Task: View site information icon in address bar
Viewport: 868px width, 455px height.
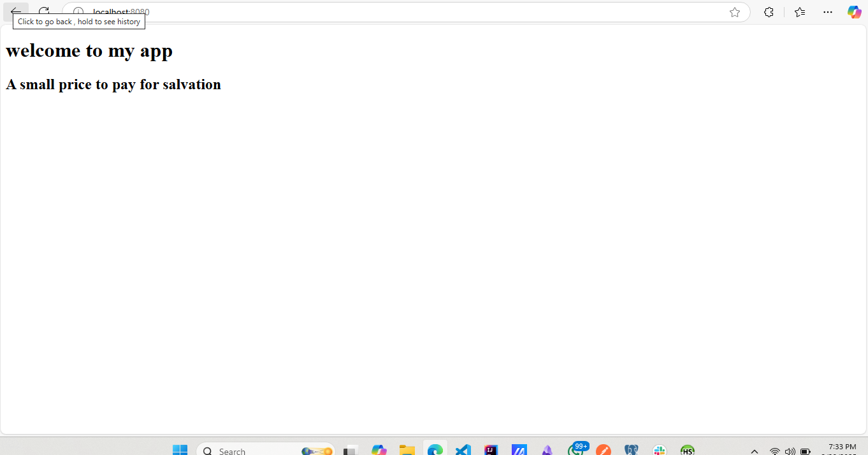Action: coord(78,12)
